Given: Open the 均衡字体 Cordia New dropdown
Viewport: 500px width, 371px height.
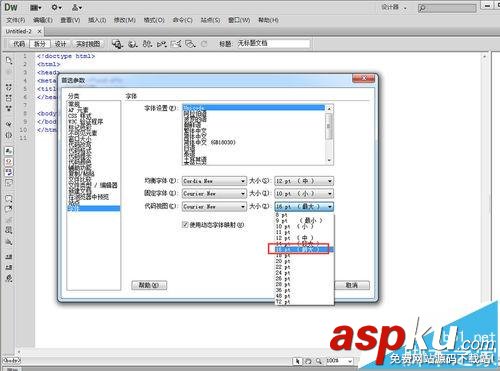Looking at the screenshot, I should tap(214, 181).
